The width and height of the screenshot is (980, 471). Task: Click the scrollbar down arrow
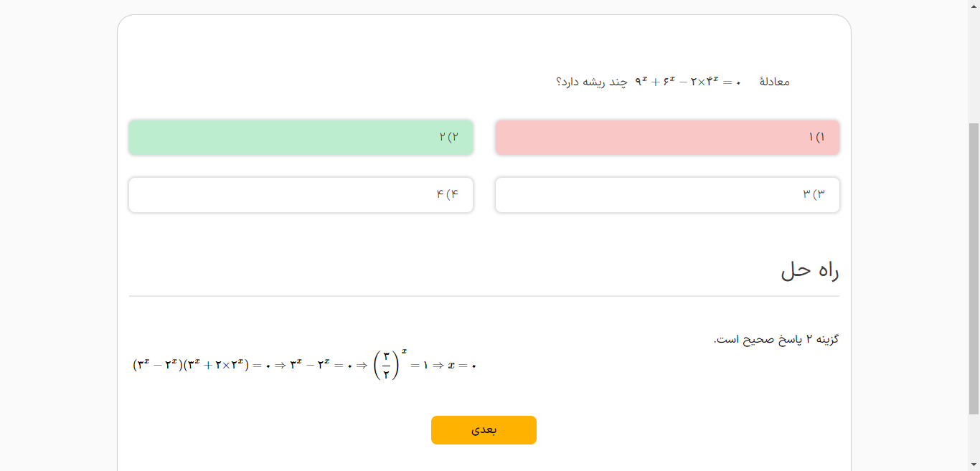point(974,465)
